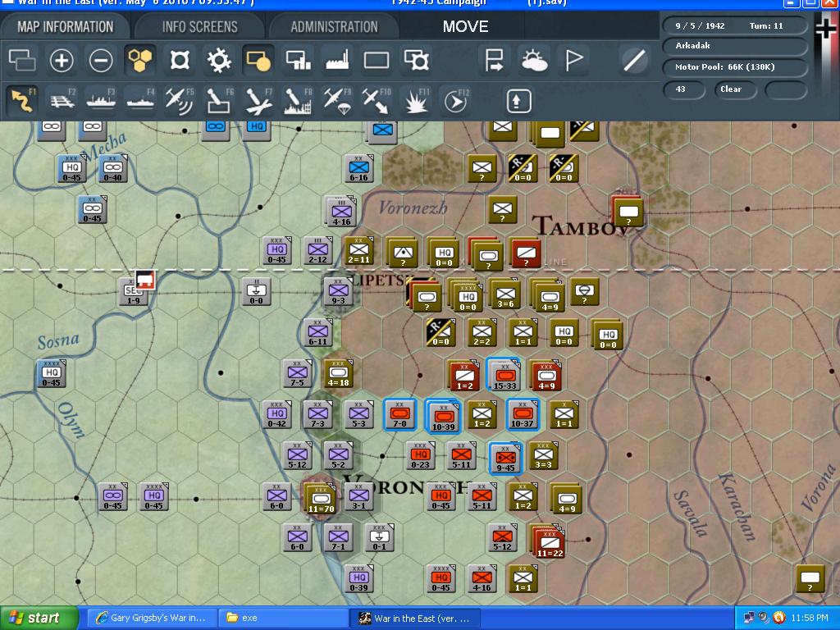Select the 7-0 panzer unit
Screen dimensions: 840x630
(x=399, y=415)
